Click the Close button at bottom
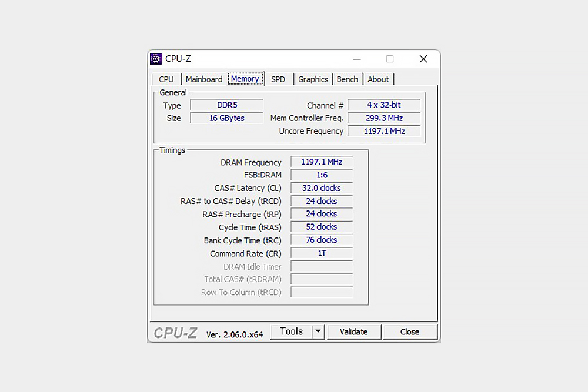This screenshot has height=392, width=588. 410,332
